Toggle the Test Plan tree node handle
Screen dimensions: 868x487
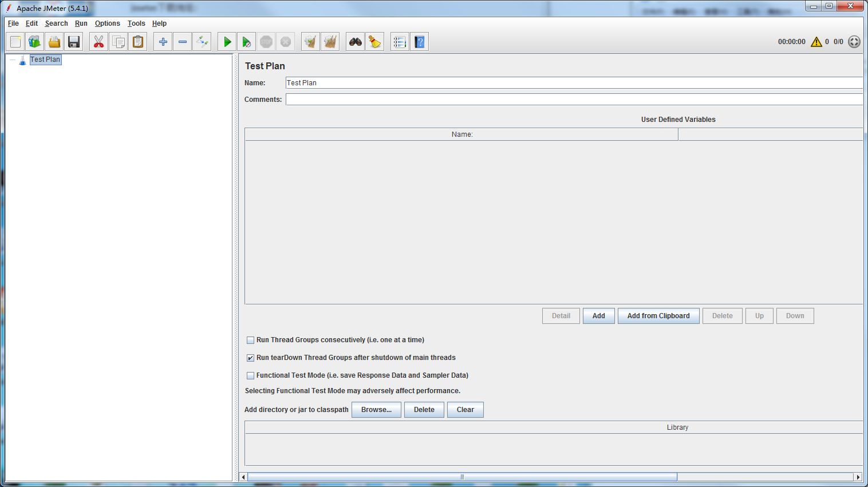click(13, 60)
